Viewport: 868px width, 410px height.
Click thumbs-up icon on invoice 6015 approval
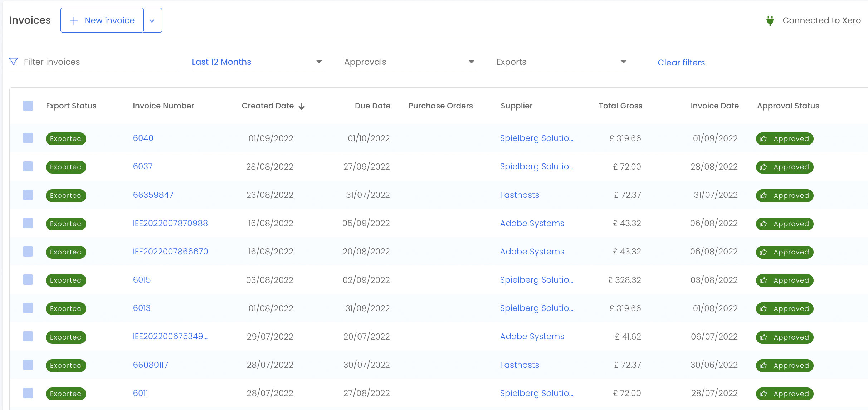point(764,280)
